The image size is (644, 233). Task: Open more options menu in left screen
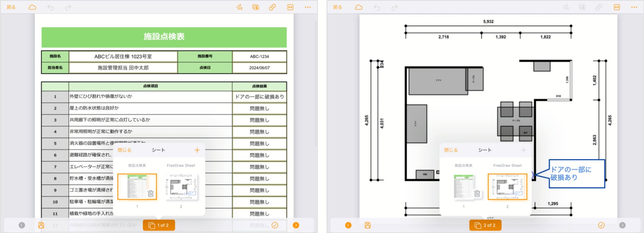[x=308, y=7]
